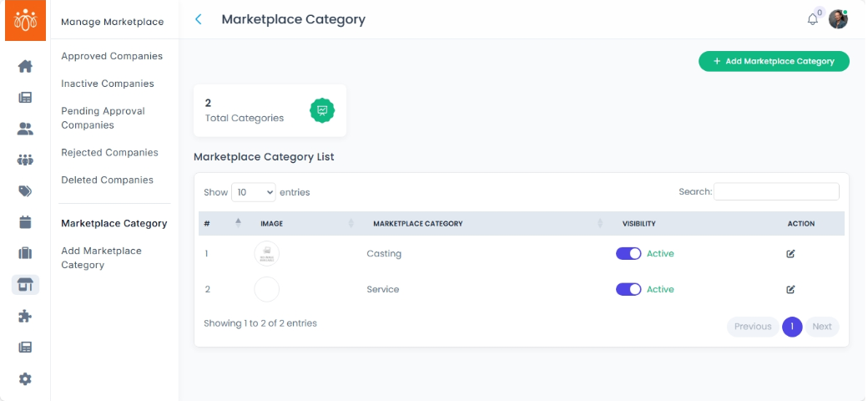868x401 pixels.
Task: Toggle visibility switch for Service category
Action: [628, 289]
